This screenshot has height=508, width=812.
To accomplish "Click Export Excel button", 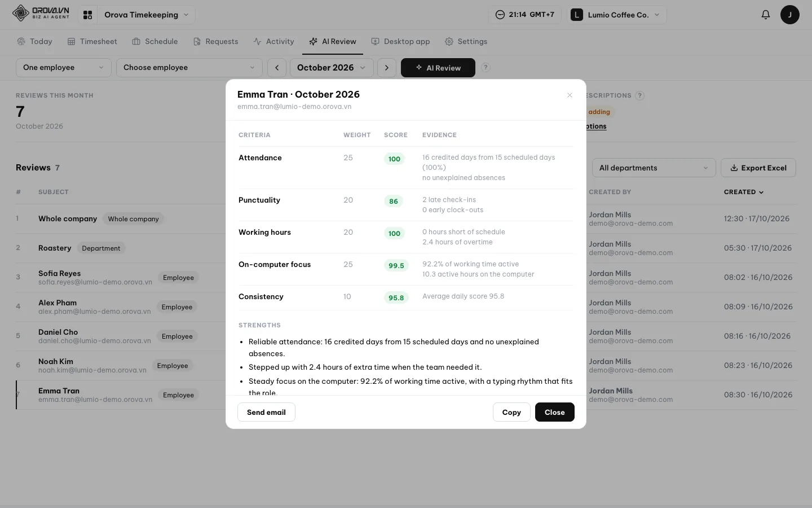I will 758,168.
